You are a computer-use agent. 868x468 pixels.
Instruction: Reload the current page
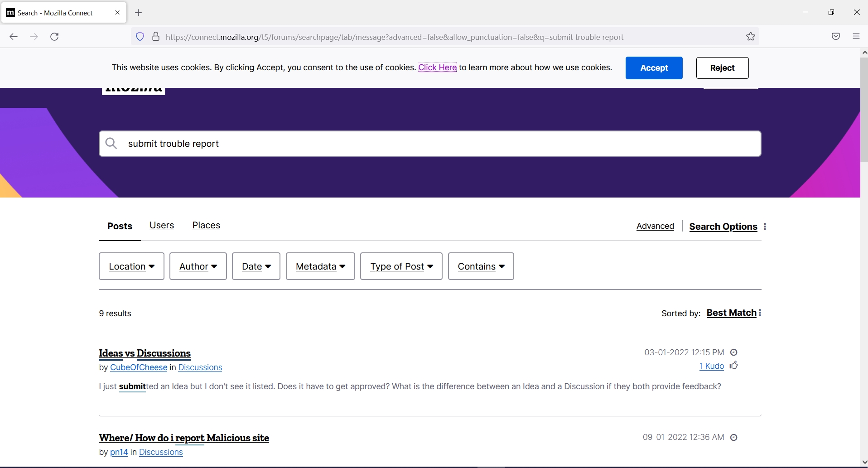pyautogui.click(x=54, y=37)
